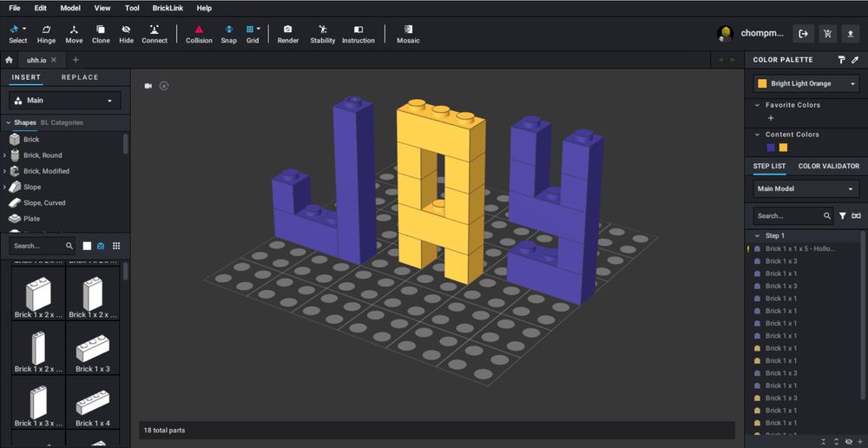
Task: Toggle the blue decorated parts filter
Action: pos(101,246)
